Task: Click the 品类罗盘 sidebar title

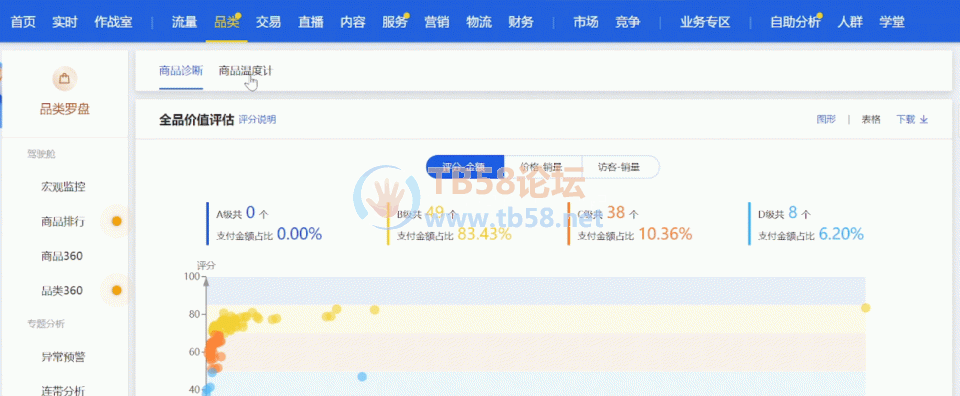Action: 65,109
